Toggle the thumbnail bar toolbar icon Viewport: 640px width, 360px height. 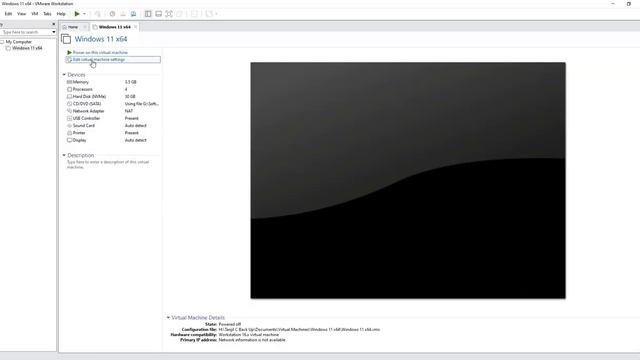[x=158, y=14]
